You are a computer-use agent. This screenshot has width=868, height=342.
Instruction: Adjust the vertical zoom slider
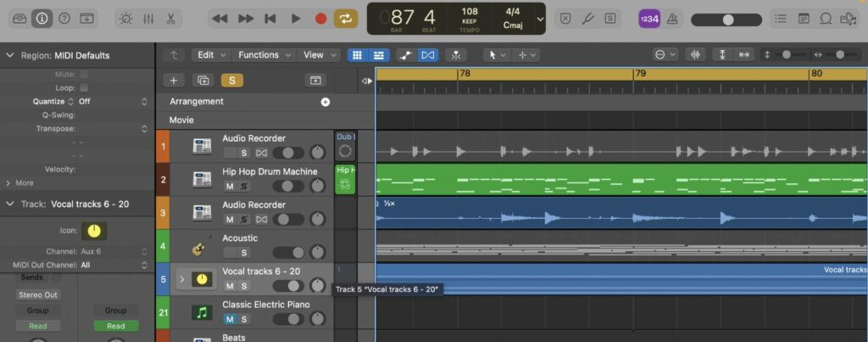click(786, 55)
